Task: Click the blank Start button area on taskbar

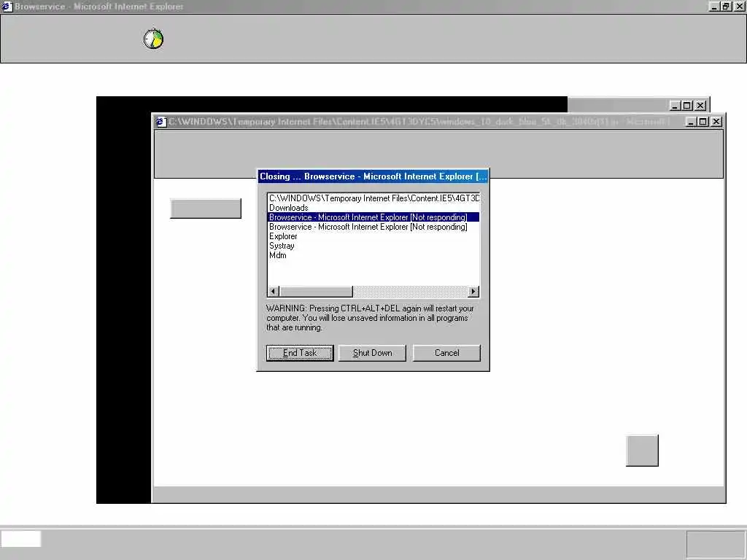Action: click(x=21, y=539)
